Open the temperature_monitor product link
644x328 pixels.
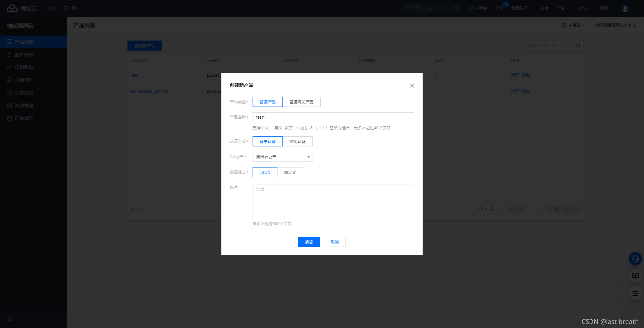coord(150,91)
